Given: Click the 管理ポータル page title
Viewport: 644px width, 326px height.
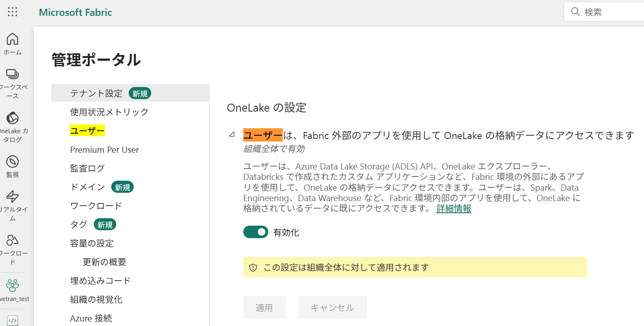Looking at the screenshot, I should pyautogui.click(x=96, y=60).
